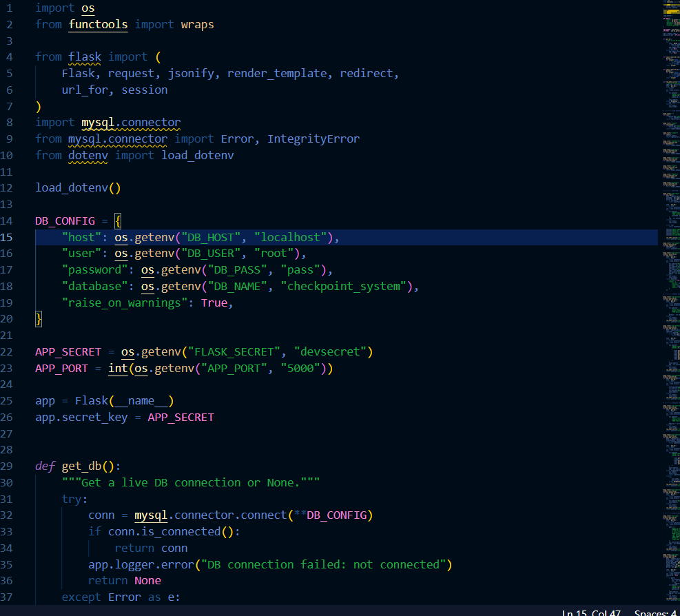Click the "APP_SECRET" variable name on line 22
680x616 pixels.
tap(68, 352)
